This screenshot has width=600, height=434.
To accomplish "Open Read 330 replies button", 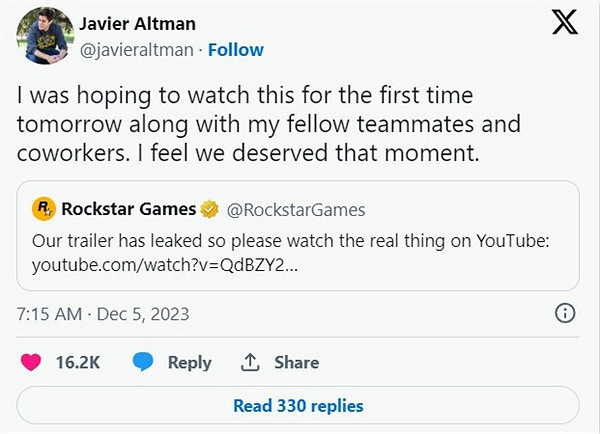I will point(298,406).
